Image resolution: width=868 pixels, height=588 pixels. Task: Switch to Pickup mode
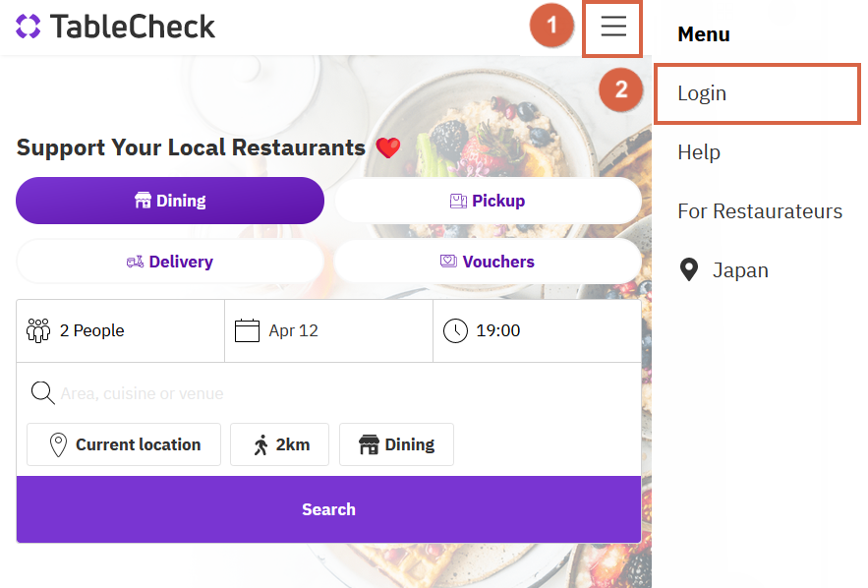(x=488, y=201)
